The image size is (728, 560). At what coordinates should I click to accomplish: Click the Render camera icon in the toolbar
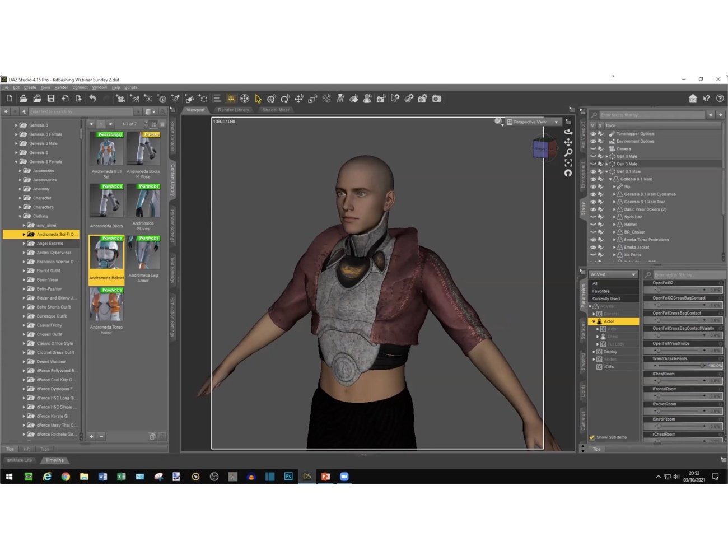pyautogui.click(x=437, y=99)
